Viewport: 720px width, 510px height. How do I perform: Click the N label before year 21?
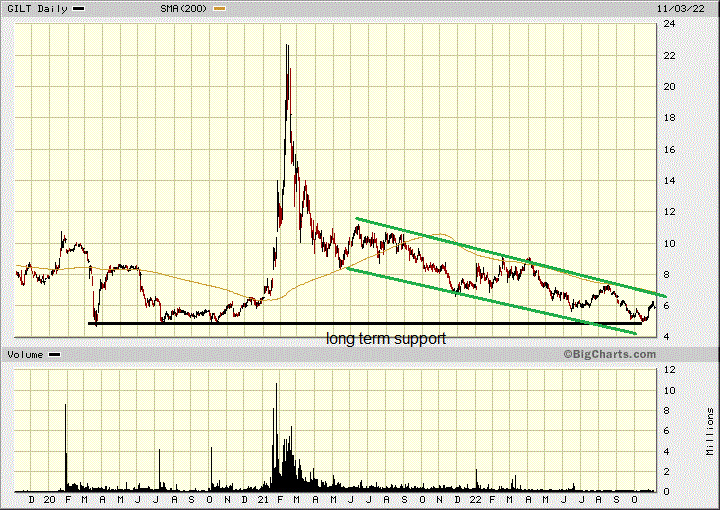227,500
